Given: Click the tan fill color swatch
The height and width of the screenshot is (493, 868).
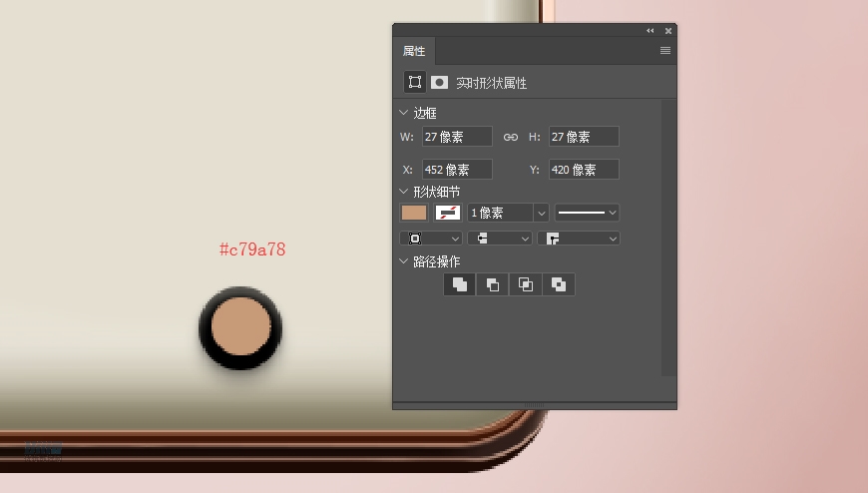Looking at the screenshot, I should [x=414, y=213].
